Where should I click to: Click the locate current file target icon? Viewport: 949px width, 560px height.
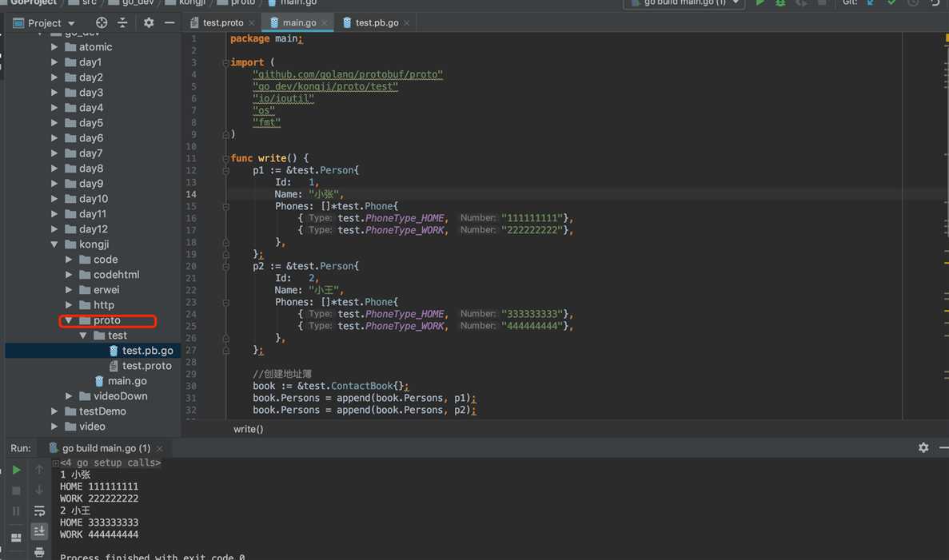[x=102, y=23]
